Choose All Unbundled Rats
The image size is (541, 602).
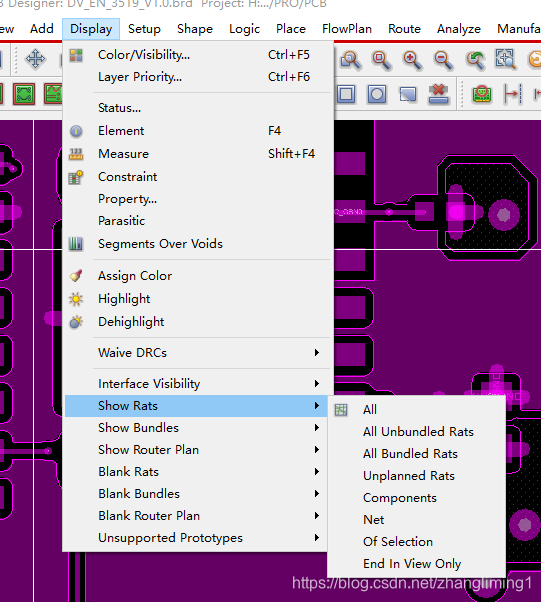click(x=417, y=432)
